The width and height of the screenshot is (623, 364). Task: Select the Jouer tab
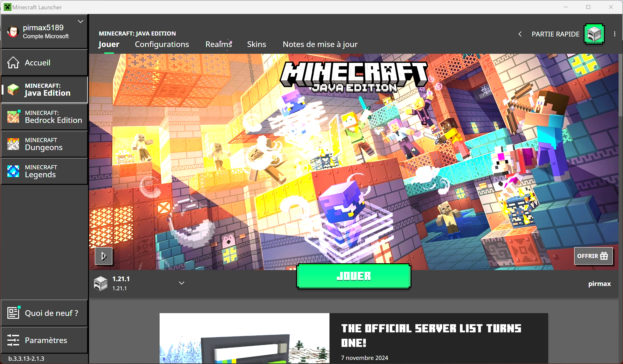109,44
